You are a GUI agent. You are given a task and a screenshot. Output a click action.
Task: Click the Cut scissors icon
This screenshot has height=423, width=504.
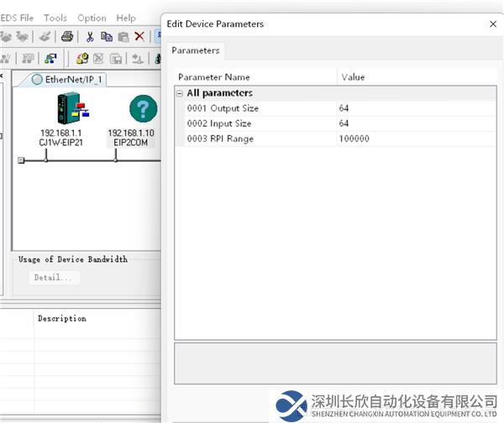90,36
